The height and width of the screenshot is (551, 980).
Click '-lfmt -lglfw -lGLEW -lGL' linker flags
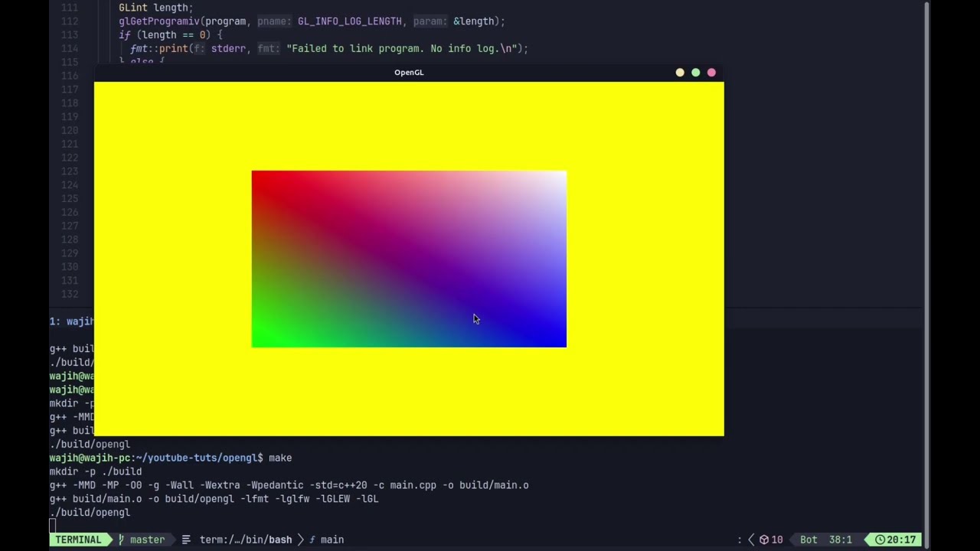coord(309,499)
